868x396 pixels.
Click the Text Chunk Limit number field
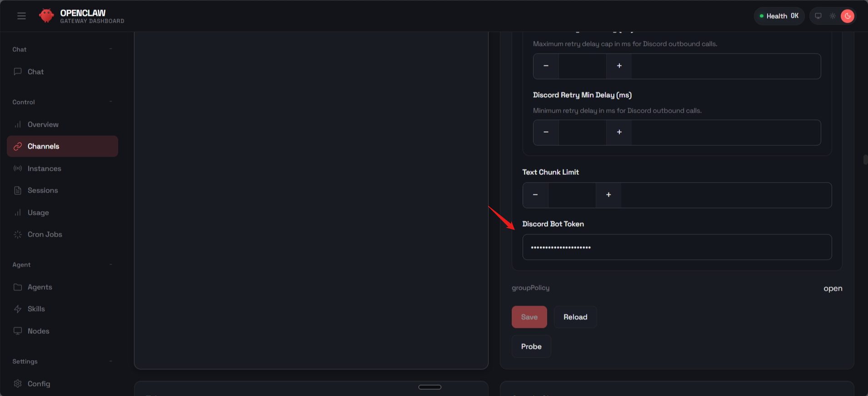tap(572, 195)
